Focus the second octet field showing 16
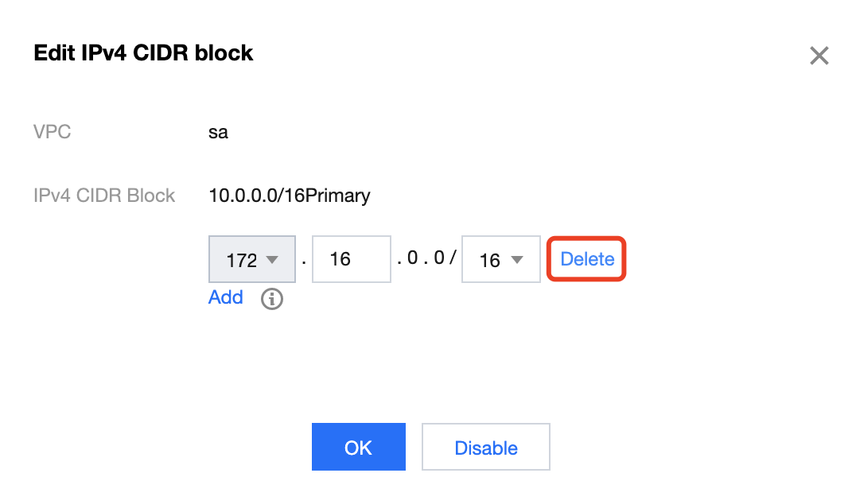Viewport: 856px width, 504px height. click(x=351, y=259)
